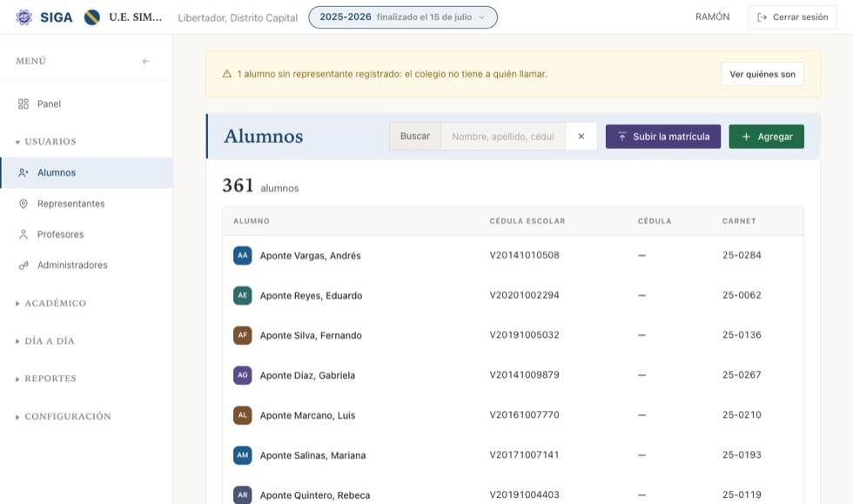This screenshot has width=853, height=504.
Task: Click carnet 25-0210
Action: click(742, 414)
